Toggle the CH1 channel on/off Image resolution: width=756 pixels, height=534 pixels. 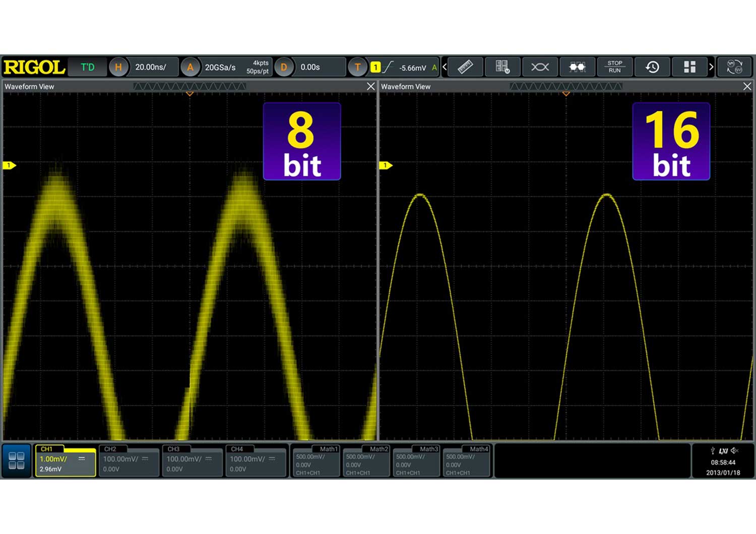point(65,461)
